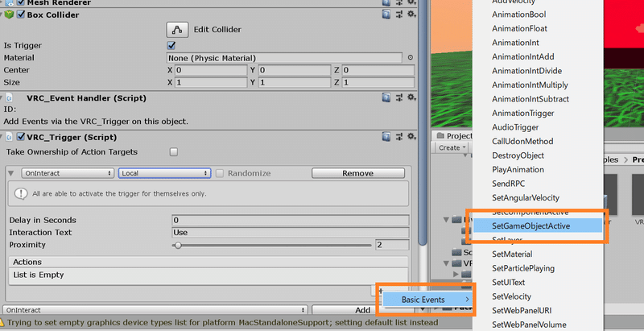This screenshot has width=644, height=331.
Task: Click the Inspector vertical scrollbar
Action: [422, 123]
